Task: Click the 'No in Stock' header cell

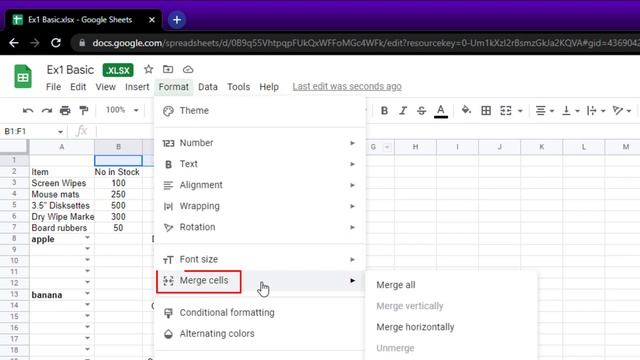Action: 118,172
